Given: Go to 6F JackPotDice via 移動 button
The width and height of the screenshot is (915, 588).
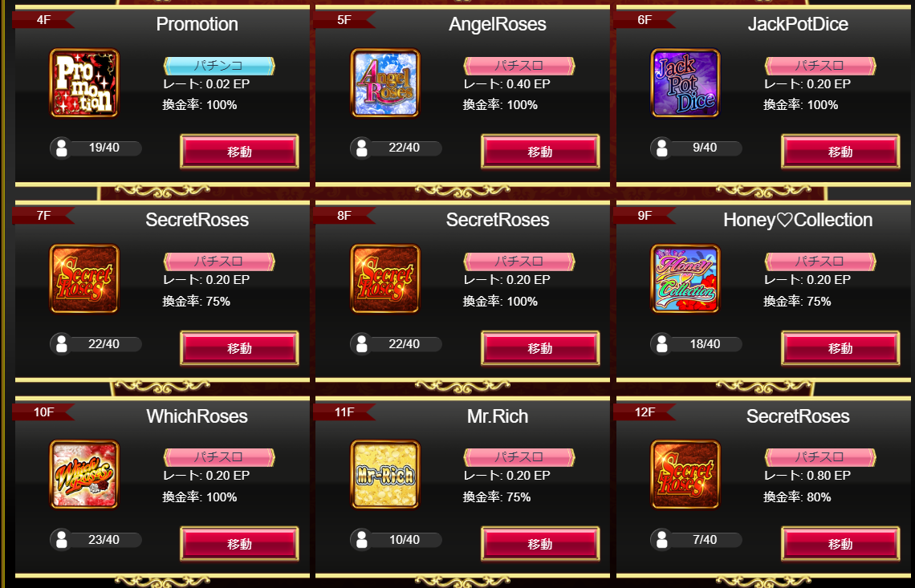Looking at the screenshot, I should pos(840,152).
